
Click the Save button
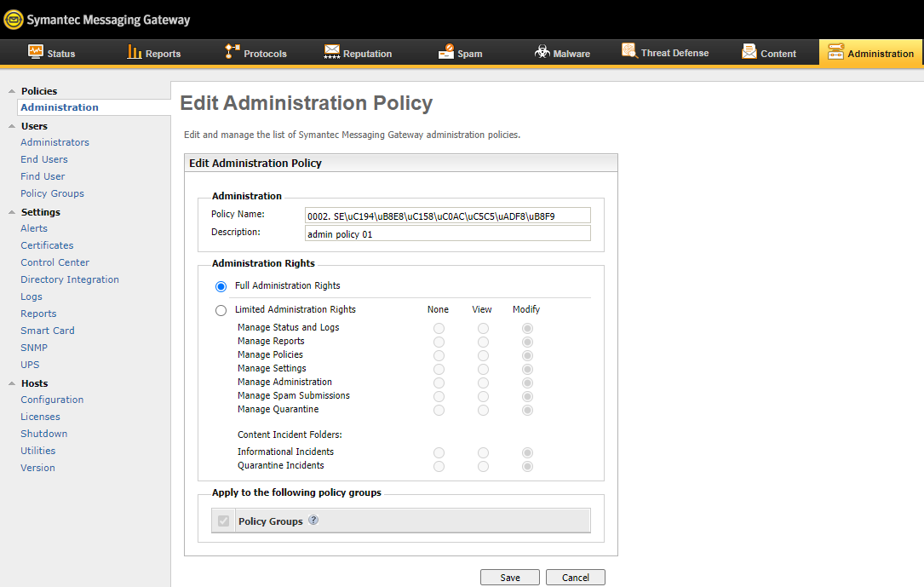click(x=510, y=578)
